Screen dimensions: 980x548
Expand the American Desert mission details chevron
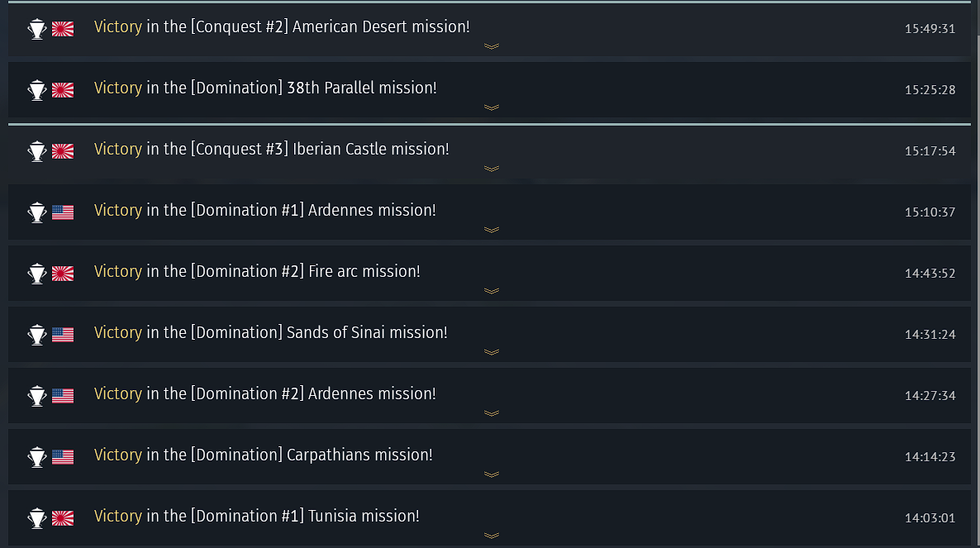pos(492,46)
